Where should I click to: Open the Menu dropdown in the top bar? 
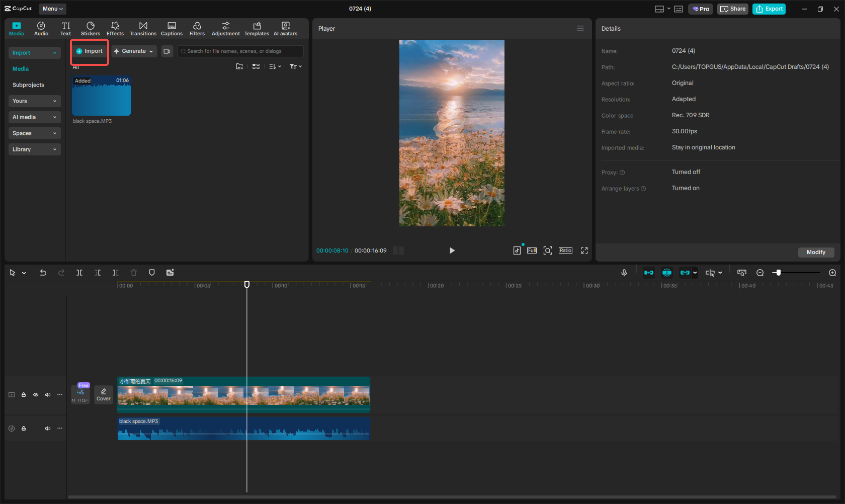pyautogui.click(x=52, y=9)
